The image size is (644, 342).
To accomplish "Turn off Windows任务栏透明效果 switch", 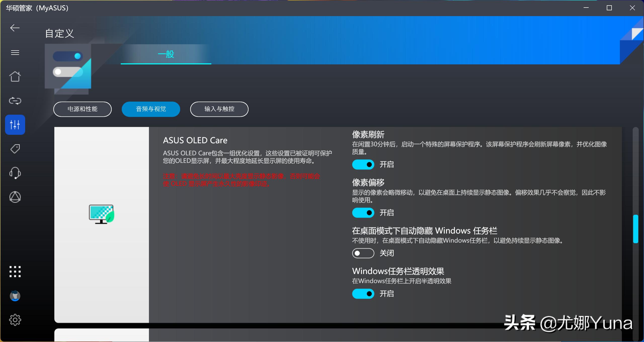I will [x=363, y=294].
